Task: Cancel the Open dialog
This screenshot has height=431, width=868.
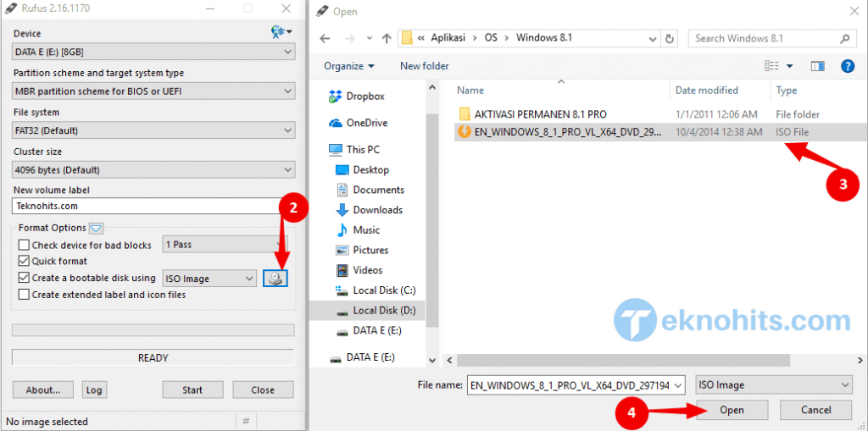Action: click(x=816, y=410)
